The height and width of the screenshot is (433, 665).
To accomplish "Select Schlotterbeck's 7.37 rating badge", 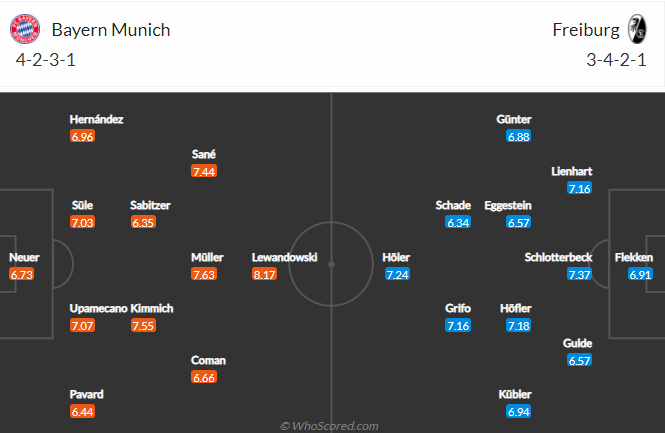I will coord(579,274).
